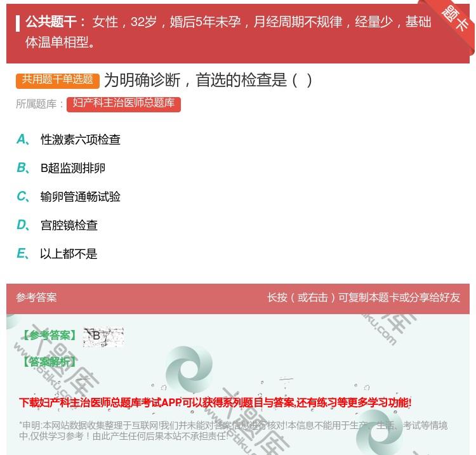Click the swirl logo above the download text
Screen dimensions: 476x455
click(189, 369)
